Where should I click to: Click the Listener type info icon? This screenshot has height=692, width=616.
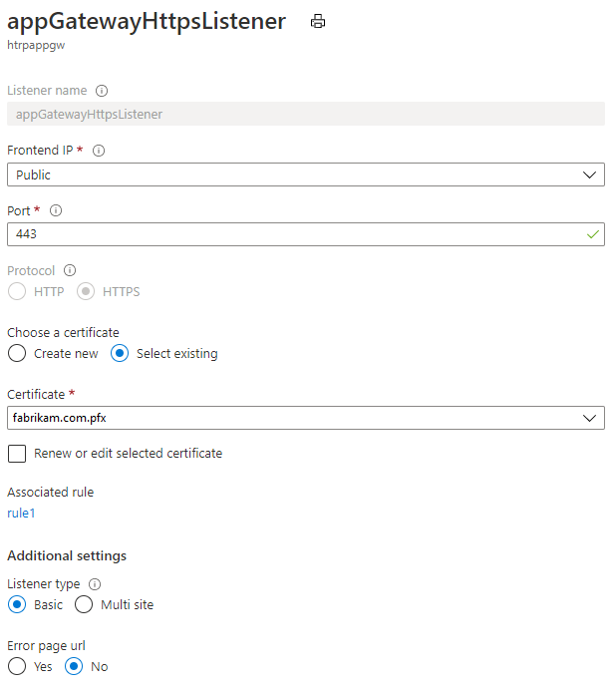96,584
